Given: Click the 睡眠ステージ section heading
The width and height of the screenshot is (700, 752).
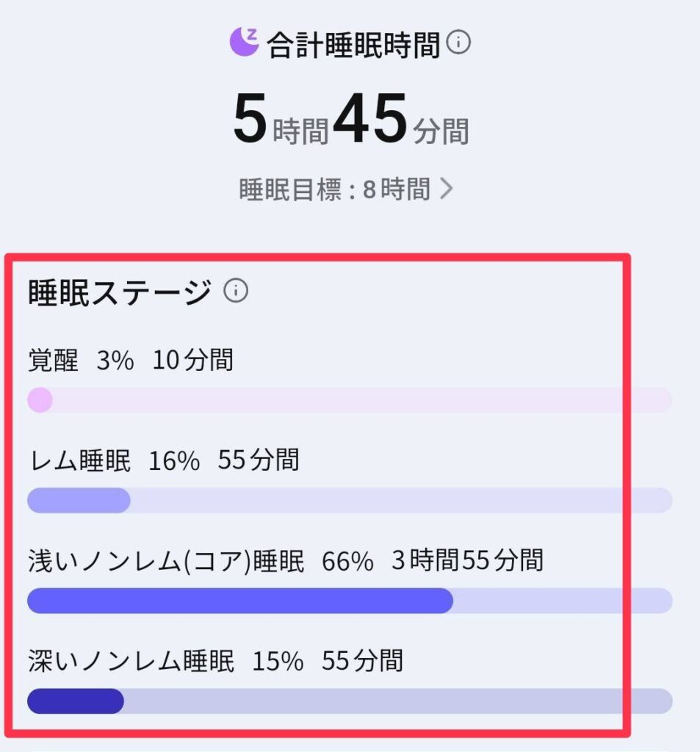Looking at the screenshot, I should tap(119, 292).
